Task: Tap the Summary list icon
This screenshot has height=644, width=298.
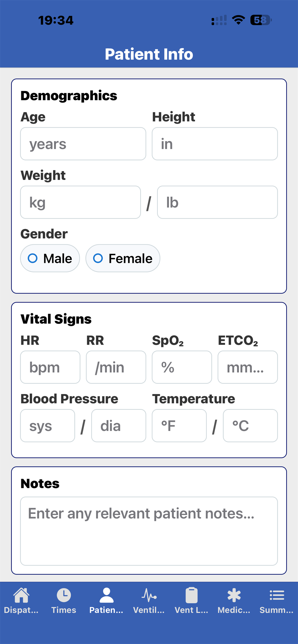Action: pos(277,595)
